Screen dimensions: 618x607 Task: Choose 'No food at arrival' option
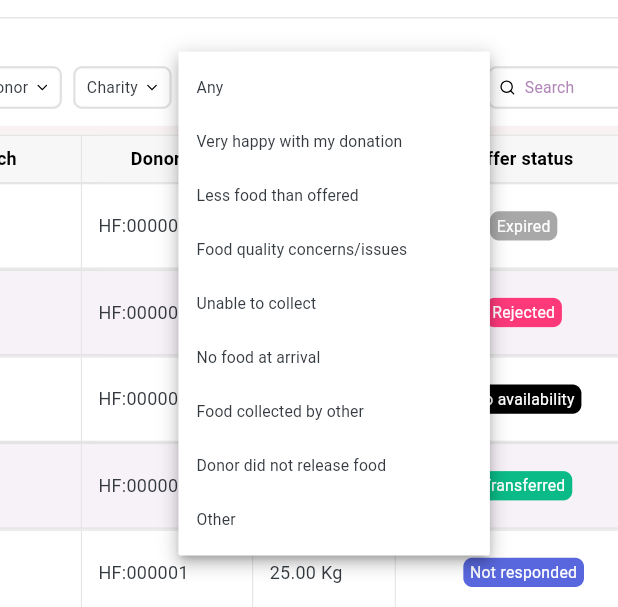click(x=258, y=357)
